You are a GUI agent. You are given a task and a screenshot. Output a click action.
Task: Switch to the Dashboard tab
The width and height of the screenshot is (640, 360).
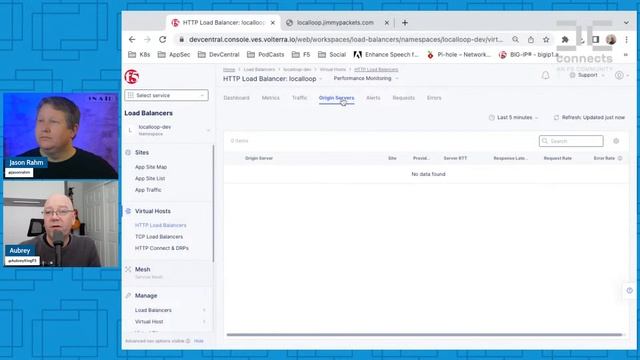[x=236, y=98]
